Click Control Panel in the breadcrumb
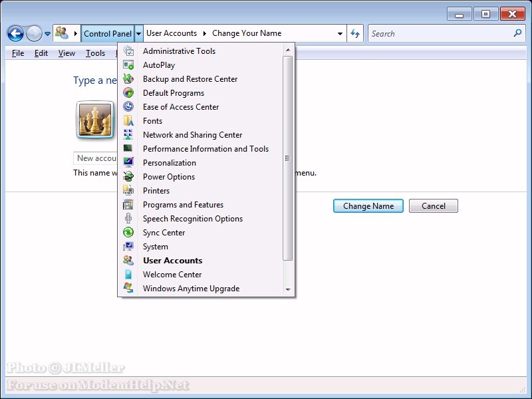Image resolution: width=532 pixels, height=399 pixels. pyautogui.click(x=108, y=34)
